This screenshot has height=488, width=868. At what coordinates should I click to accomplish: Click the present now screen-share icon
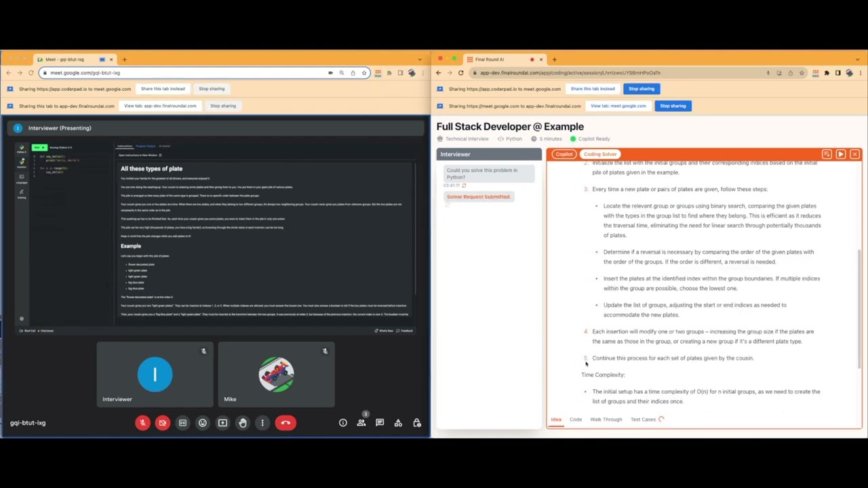tap(222, 423)
